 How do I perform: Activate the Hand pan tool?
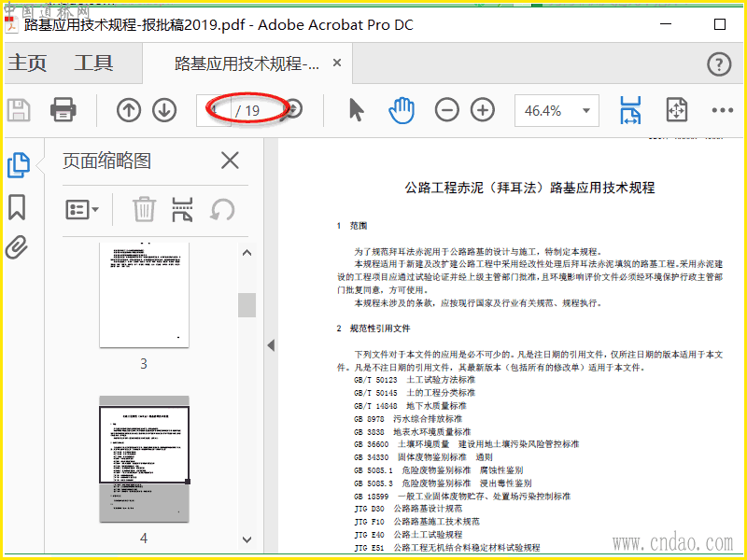click(x=402, y=110)
